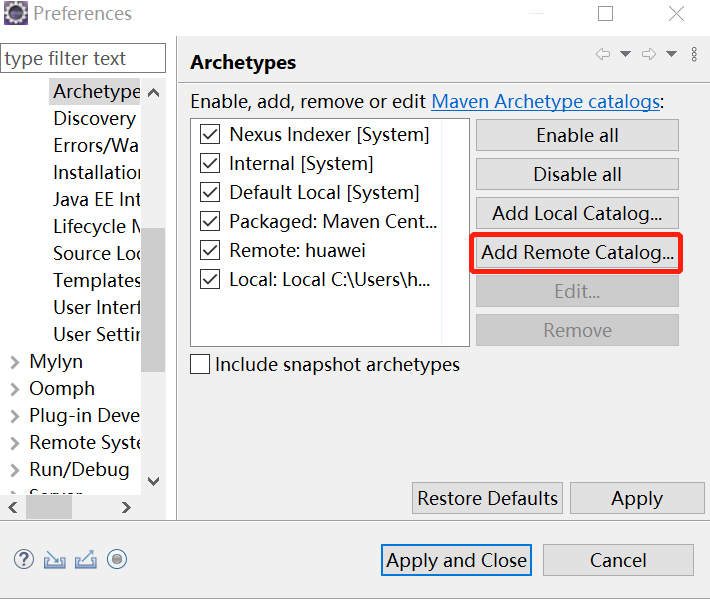
Task: Select the Source Lookup page
Action: 96,254
